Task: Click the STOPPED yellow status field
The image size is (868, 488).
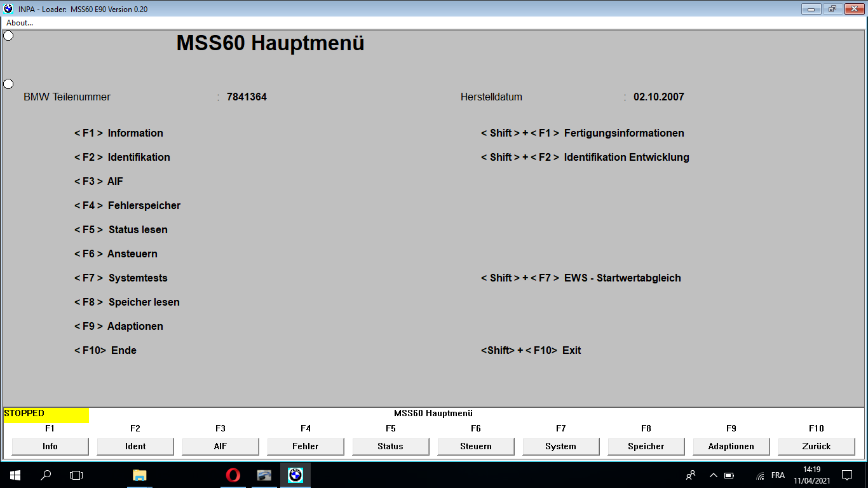Action: tap(46, 415)
